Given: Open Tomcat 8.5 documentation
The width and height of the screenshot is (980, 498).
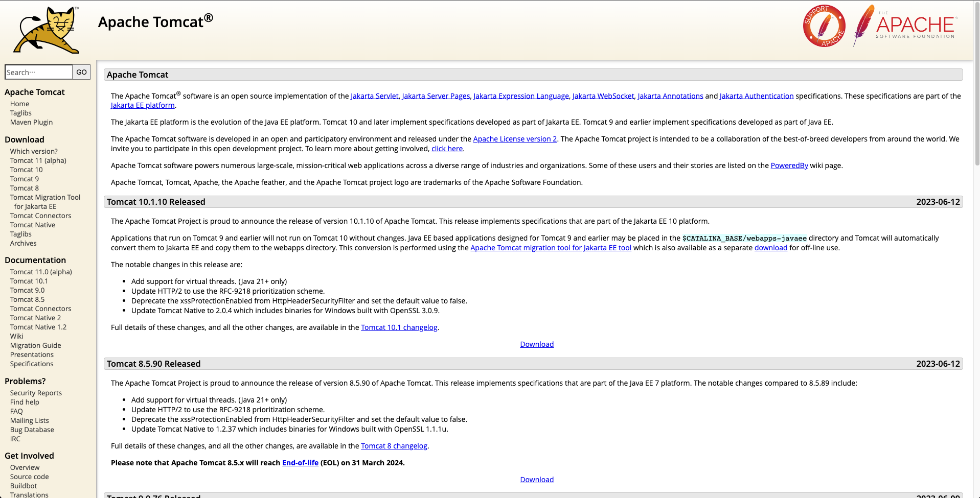Looking at the screenshot, I should tap(28, 299).
